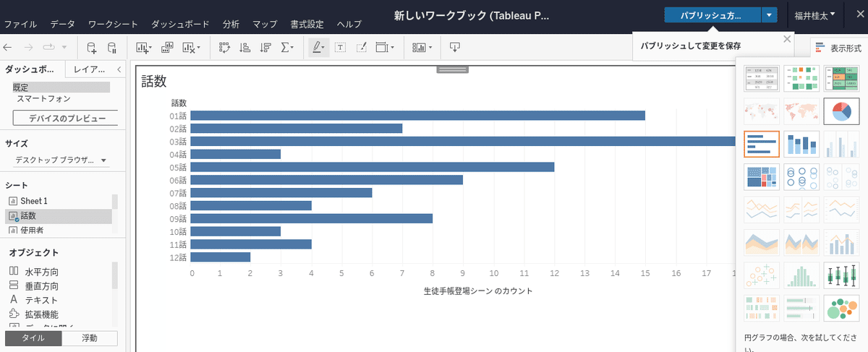Select the stacked bar chart in Show Me
This screenshot has width=868, height=352.
(x=801, y=144)
